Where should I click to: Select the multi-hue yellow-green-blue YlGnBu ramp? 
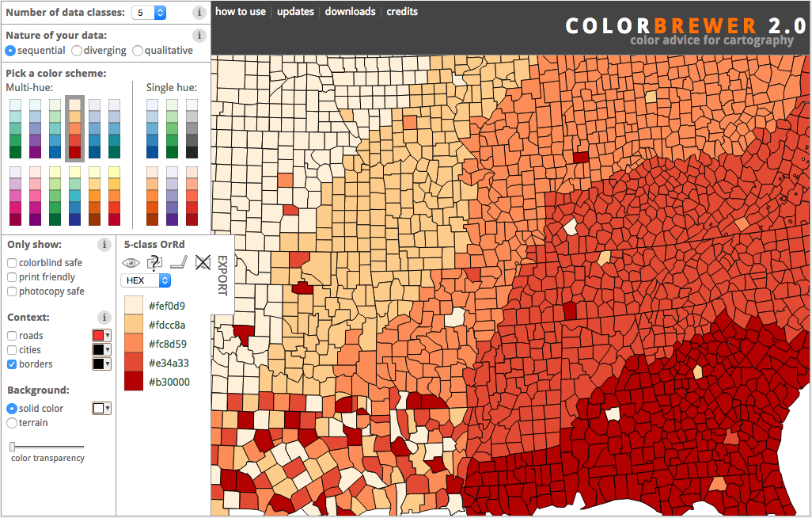point(74,196)
